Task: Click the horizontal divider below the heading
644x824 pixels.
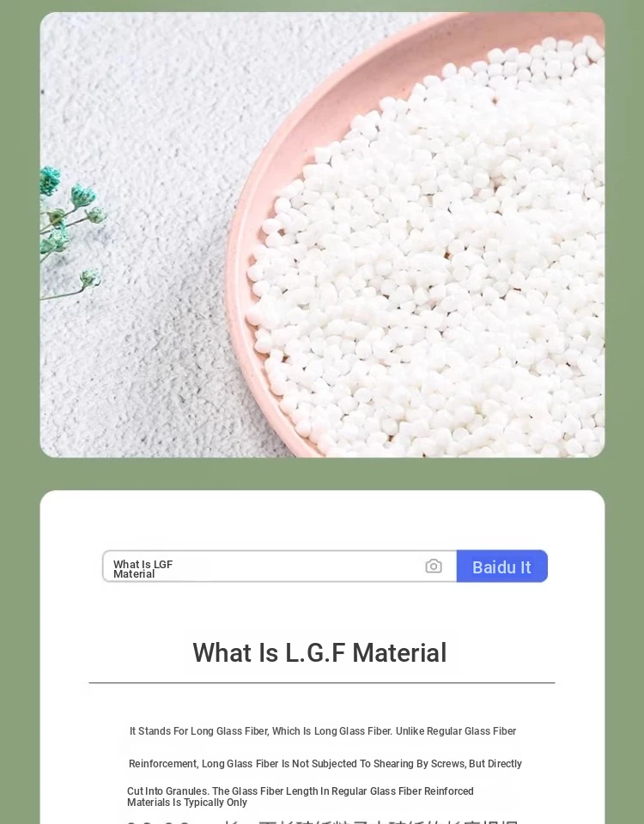Action: (322, 682)
